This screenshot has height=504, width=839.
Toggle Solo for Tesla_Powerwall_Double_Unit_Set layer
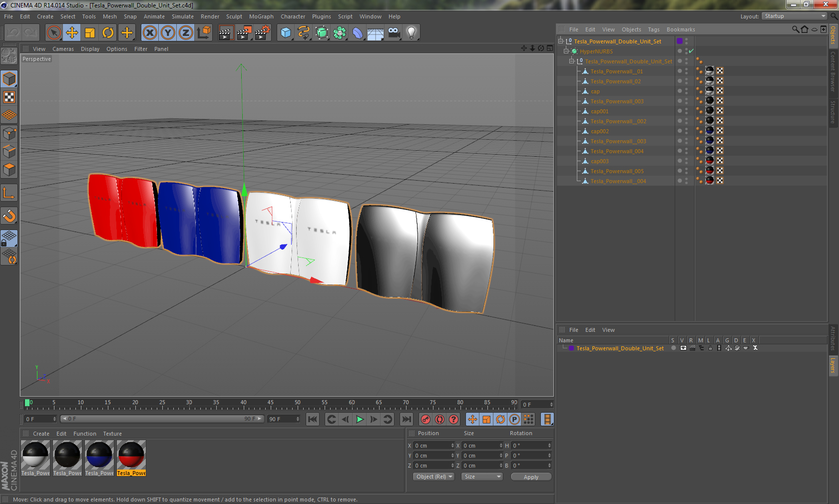pyautogui.click(x=674, y=348)
